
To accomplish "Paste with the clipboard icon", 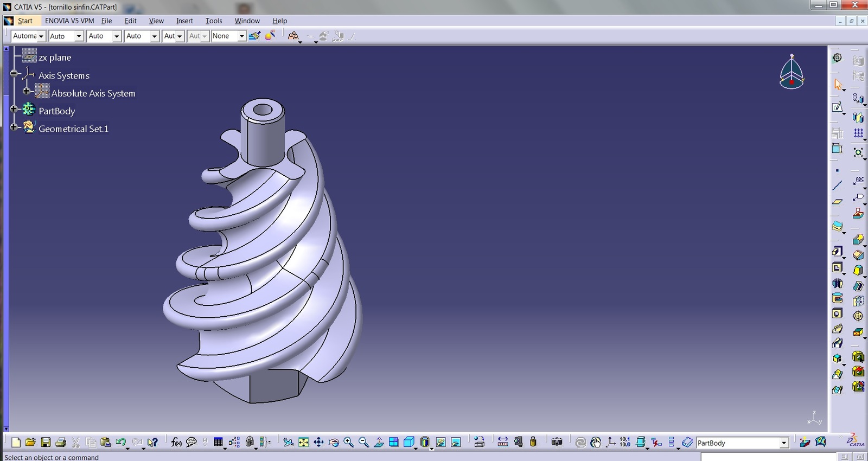I will (106, 443).
